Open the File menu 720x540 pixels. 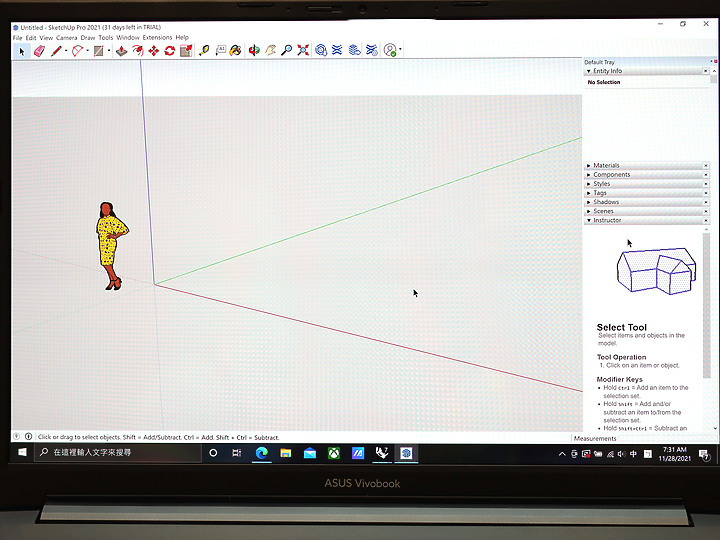tap(17, 38)
